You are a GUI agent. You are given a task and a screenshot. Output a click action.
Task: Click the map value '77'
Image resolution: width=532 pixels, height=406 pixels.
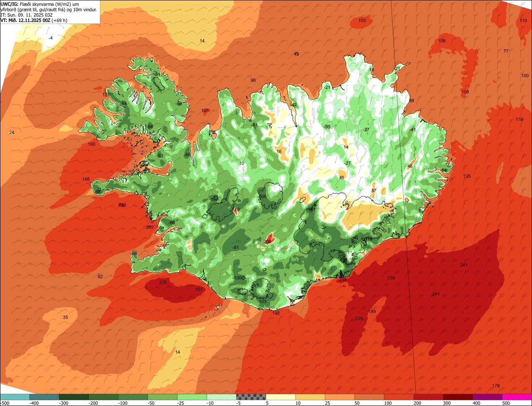pos(506,51)
